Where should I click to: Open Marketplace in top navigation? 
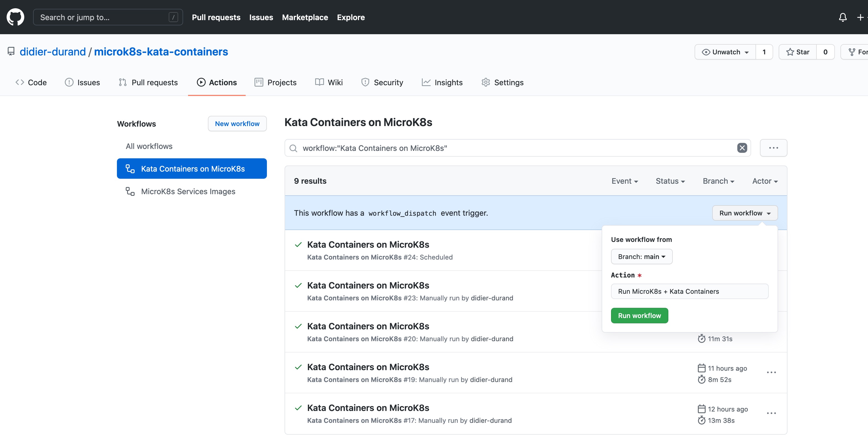(305, 17)
